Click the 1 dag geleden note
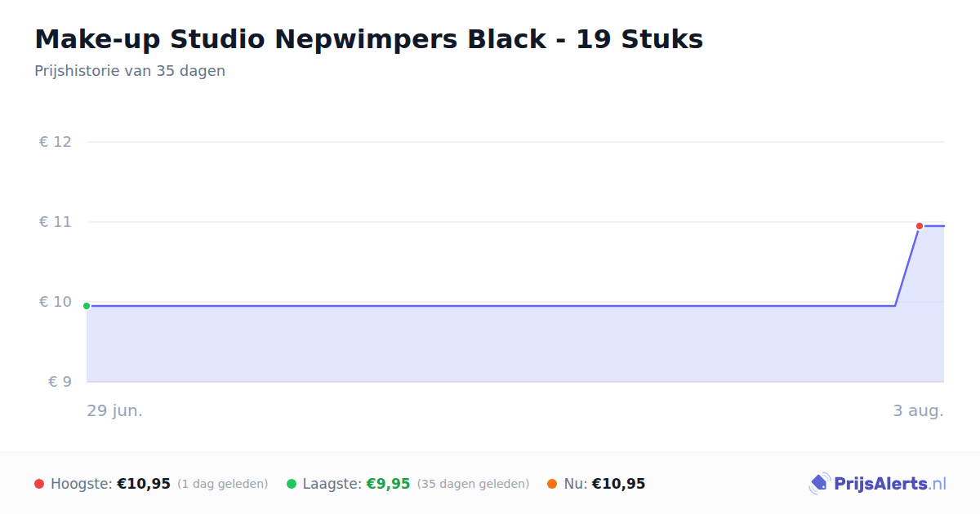This screenshot has height=514, width=980. 223,484
